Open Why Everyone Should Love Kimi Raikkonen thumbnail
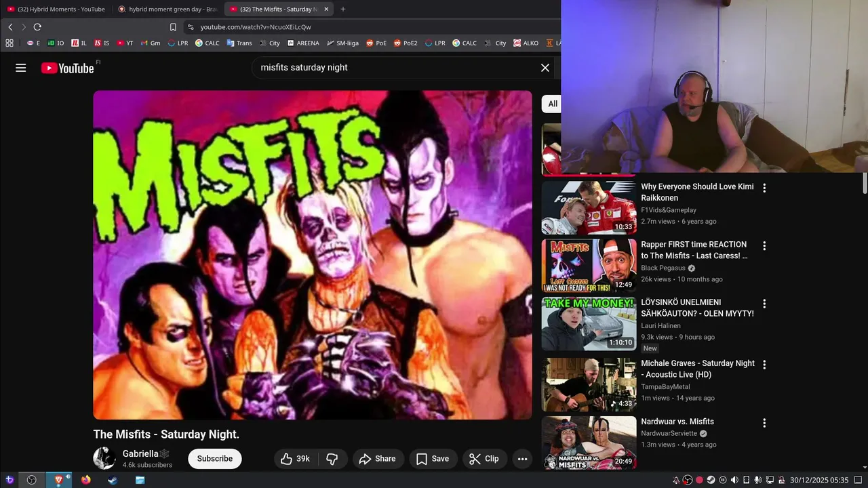The height and width of the screenshot is (488, 868). tap(589, 207)
